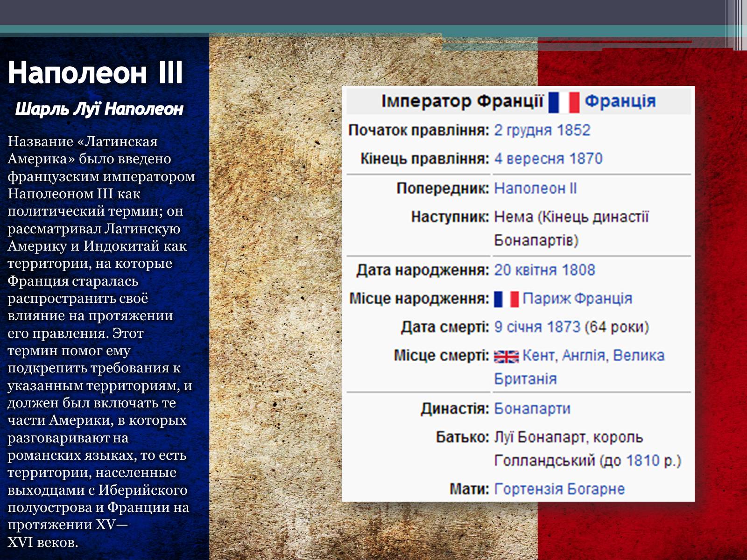
Task: Click the Наступник label
Action: click(x=450, y=217)
